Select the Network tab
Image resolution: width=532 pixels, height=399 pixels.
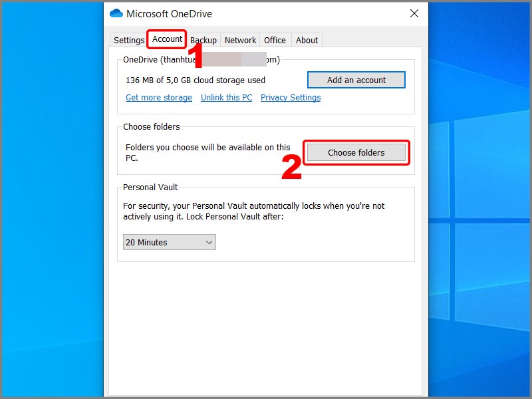tap(240, 40)
